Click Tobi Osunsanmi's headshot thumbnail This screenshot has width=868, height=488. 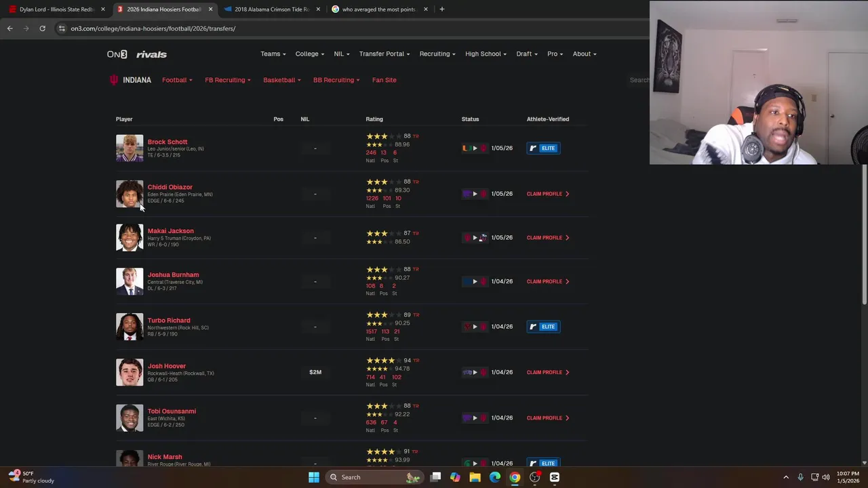130,418
